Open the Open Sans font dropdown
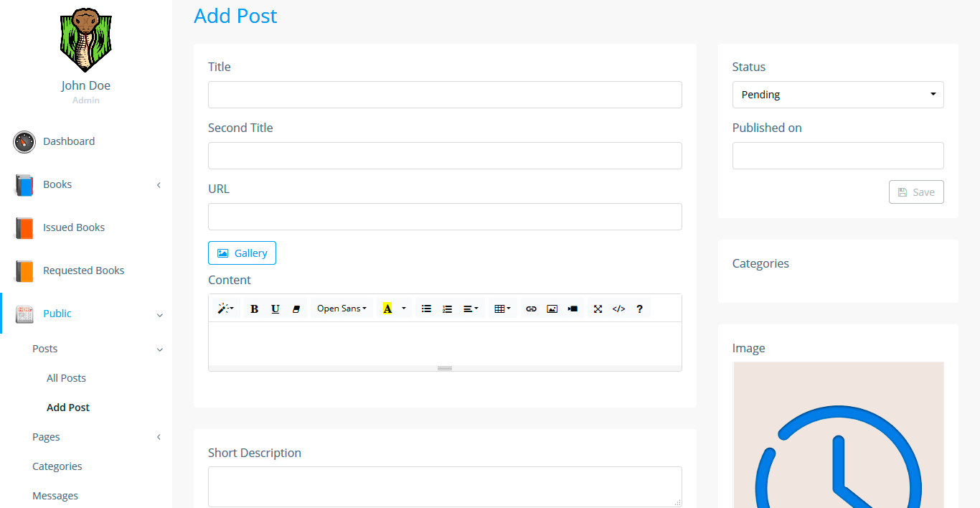The image size is (980, 508). click(x=341, y=309)
